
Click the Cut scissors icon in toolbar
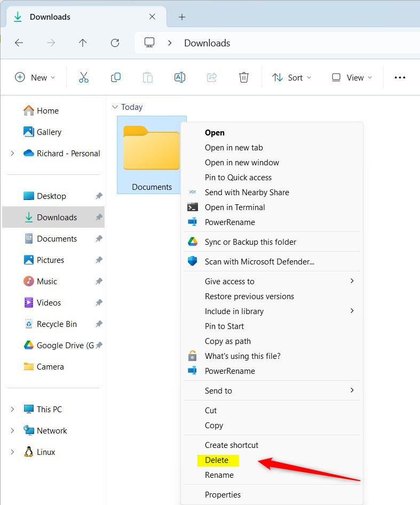point(84,77)
